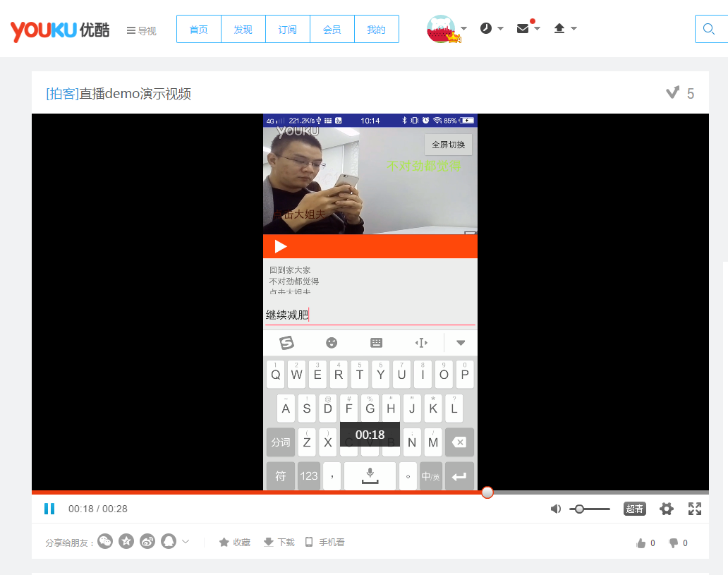
Task: Click the 符 symbols key
Action: pyautogui.click(x=281, y=476)
